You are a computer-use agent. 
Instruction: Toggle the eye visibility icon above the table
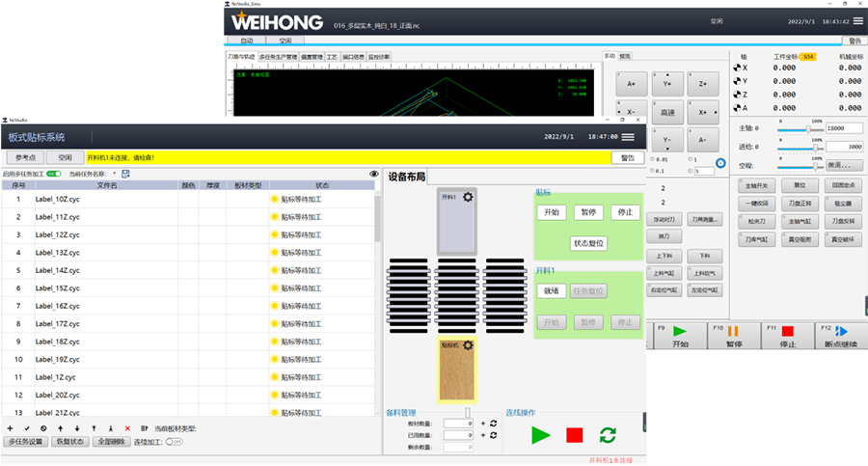coord(373,175)
